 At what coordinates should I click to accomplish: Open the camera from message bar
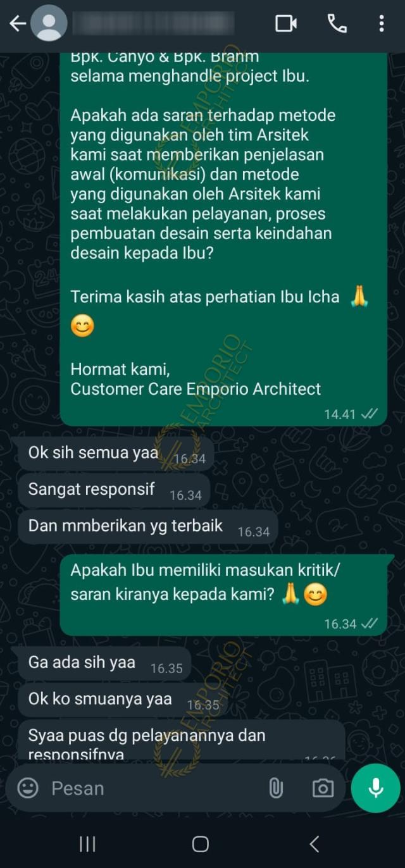point(323,788)
